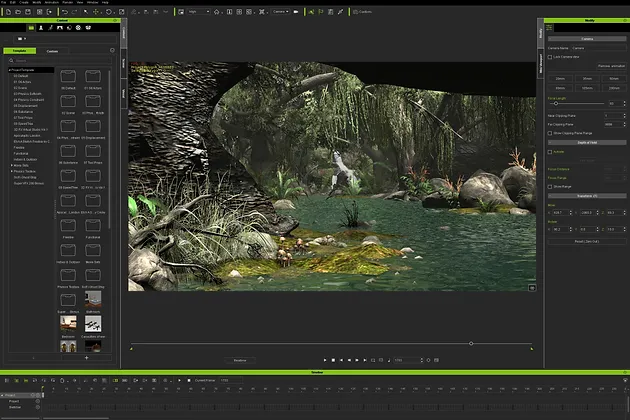The height and width of the screenshot is (420, 630).
Task: Collapse the Project Template tree root
Action: (x=10, y=70)
